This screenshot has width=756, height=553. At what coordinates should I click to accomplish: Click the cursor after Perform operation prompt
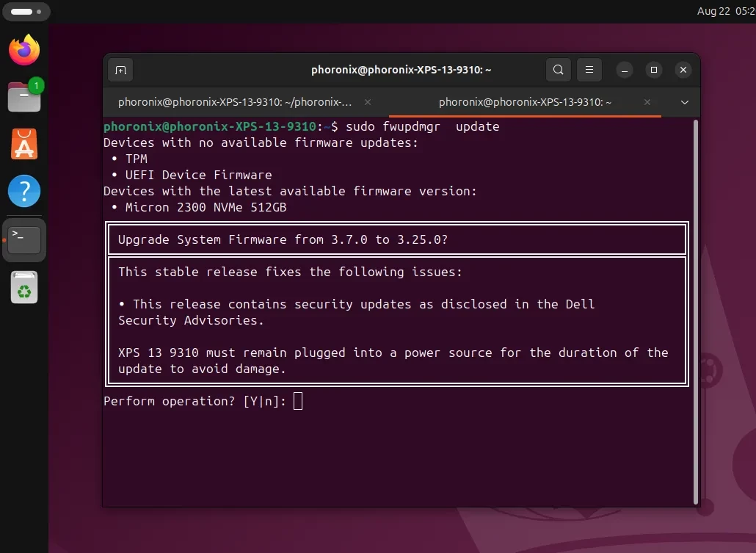coord(298,401)
